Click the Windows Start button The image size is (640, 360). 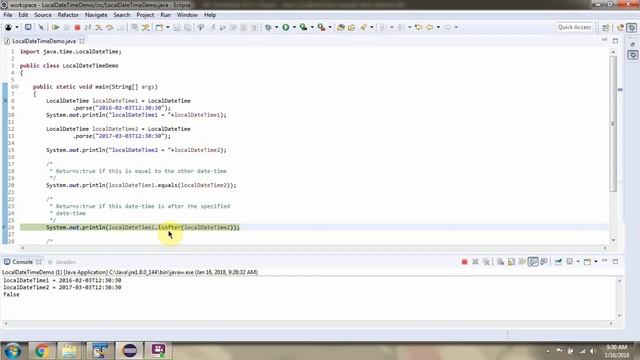pos(12,351)
